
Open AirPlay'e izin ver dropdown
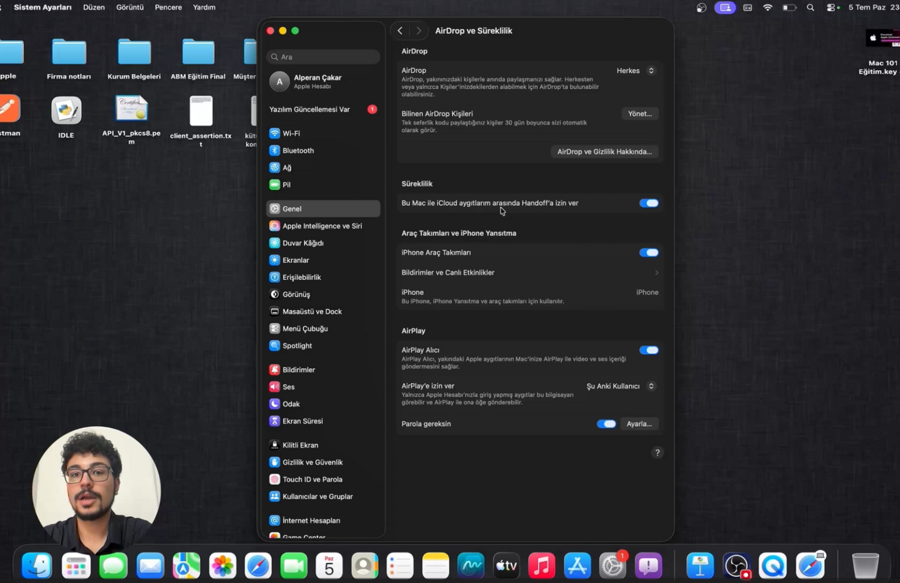click(x=620, y=386)
